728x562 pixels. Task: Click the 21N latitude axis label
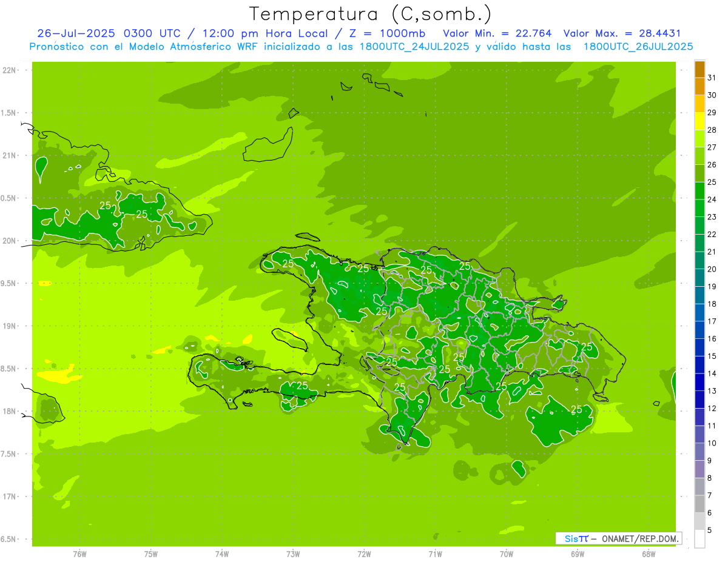point(9,155)
